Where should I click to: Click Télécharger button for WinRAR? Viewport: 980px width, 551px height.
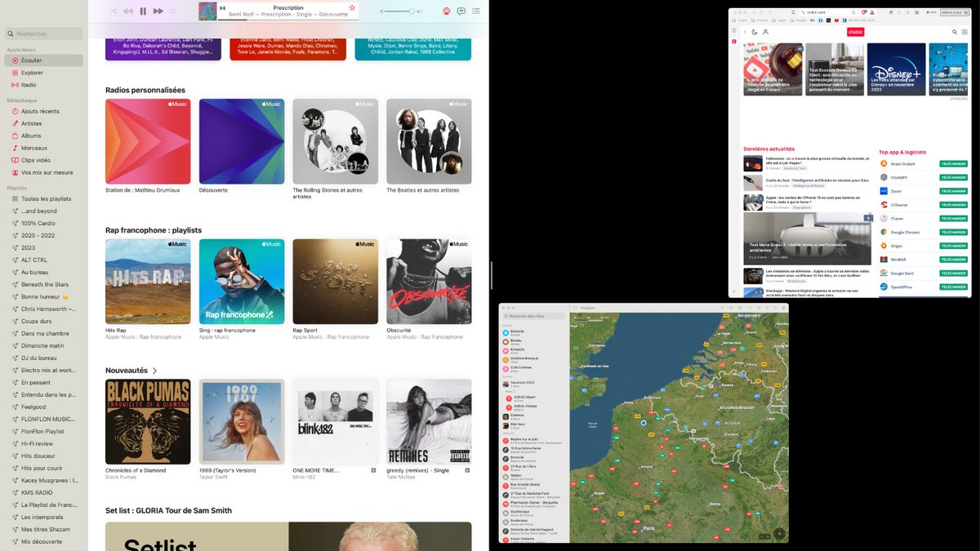(953, 260)
